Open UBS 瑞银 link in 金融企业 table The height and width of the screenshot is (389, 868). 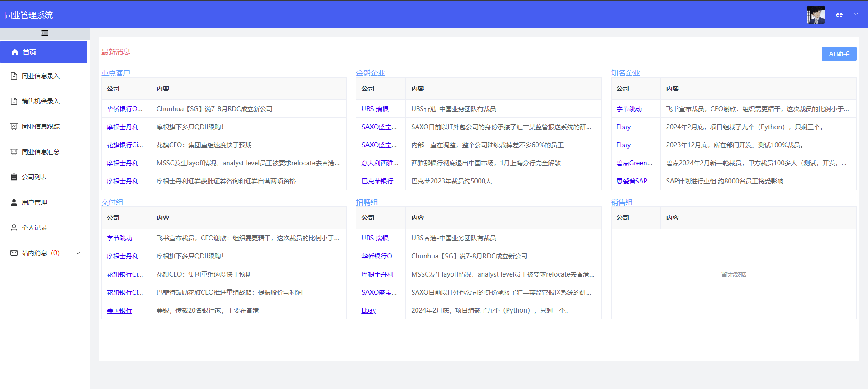[x=375, y=109]
